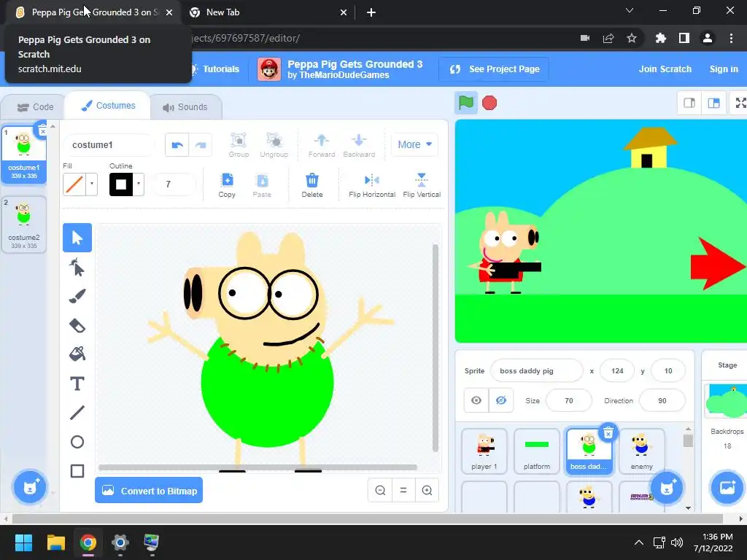
Task: Click the paint canvas vertical scrollbar
Action: [x=435, y=348]
